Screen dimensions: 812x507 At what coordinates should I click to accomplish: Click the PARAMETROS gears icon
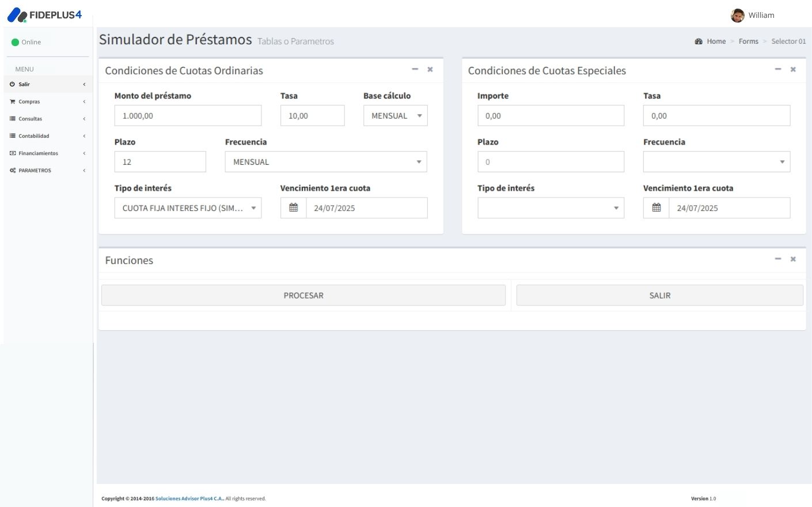13,170
